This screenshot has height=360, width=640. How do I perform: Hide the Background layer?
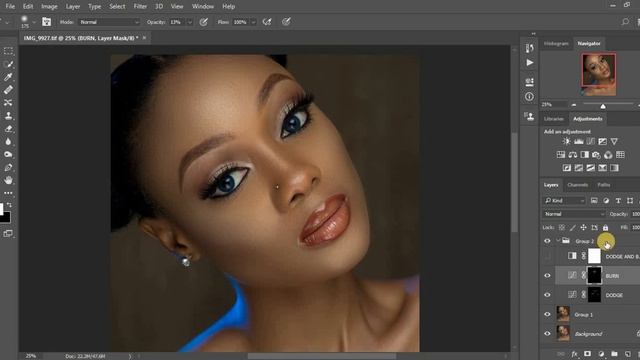[x=547, y=333]
